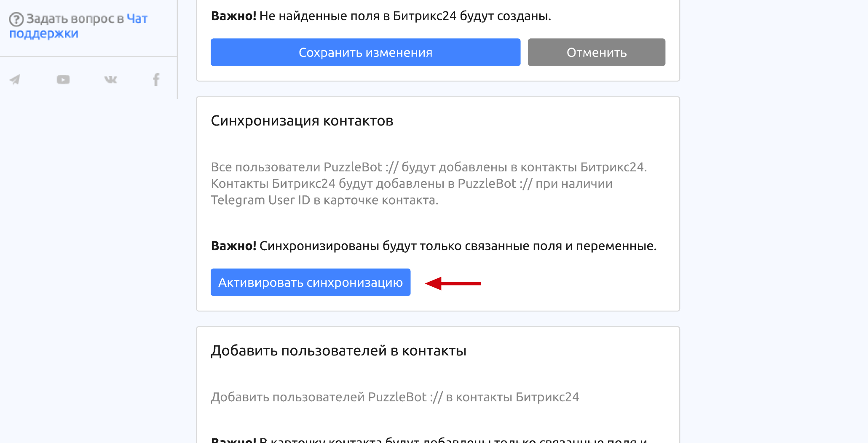Open the Facebook page icon

pos(156,80)
